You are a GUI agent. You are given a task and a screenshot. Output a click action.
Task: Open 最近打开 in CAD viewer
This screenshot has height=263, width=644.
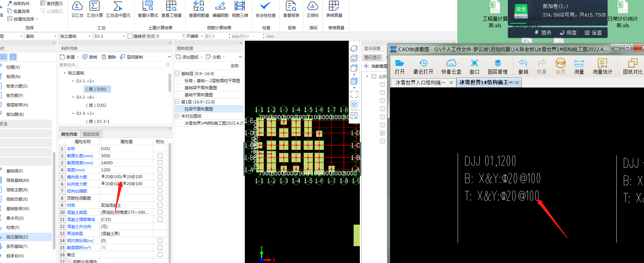(423, 66)
